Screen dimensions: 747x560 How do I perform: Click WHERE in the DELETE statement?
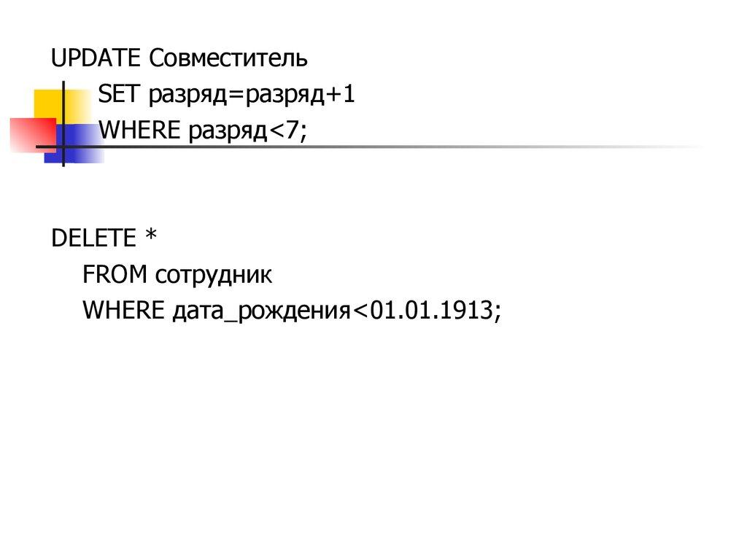(x=124, y=311)
